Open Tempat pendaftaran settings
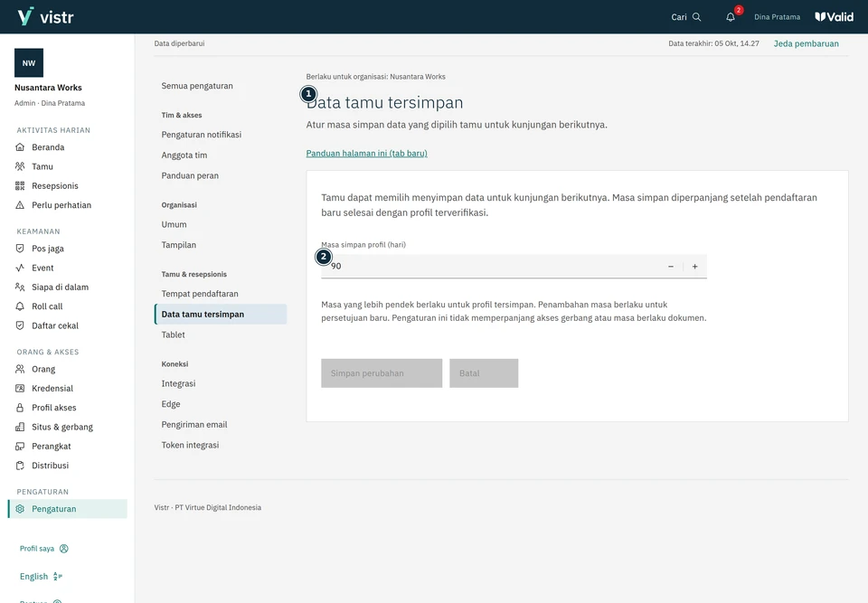Viewport: 868px width, 603px height. pyautogui.click(x=200, y=294)
